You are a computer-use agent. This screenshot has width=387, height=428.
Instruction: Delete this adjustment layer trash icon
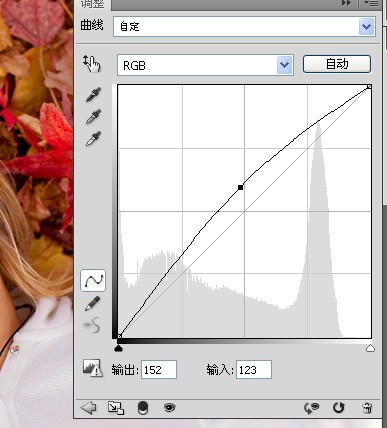tap(367, 408)
